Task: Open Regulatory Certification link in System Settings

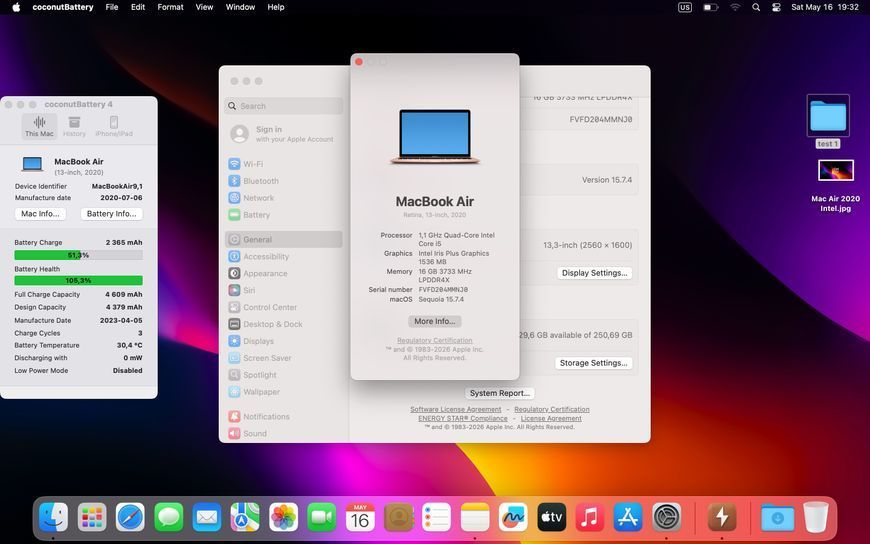Action: point(552,409)
